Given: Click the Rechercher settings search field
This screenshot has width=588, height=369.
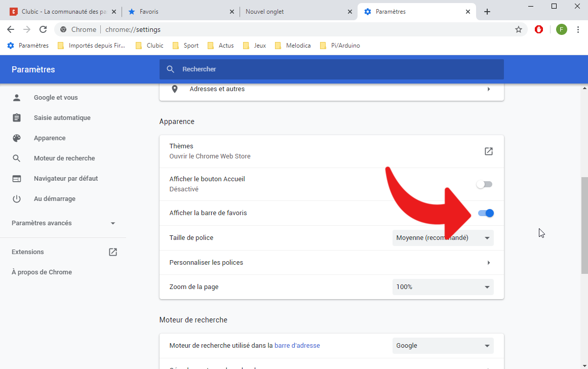Looking at the screenshot, I should tap(332, 69).
